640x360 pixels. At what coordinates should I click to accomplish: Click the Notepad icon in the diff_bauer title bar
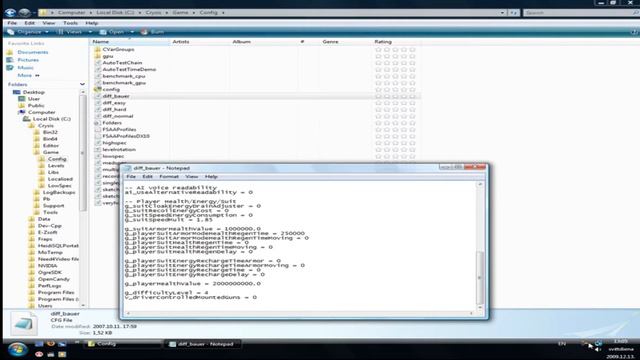(x=127, y=168)
